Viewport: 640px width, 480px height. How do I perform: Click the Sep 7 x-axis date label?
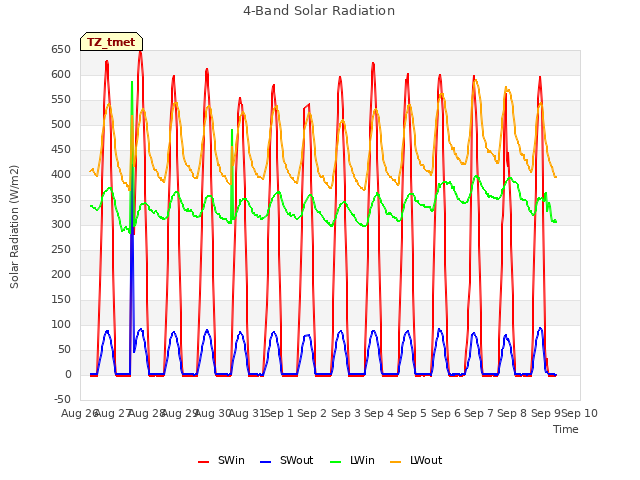[x=479, y=413]
